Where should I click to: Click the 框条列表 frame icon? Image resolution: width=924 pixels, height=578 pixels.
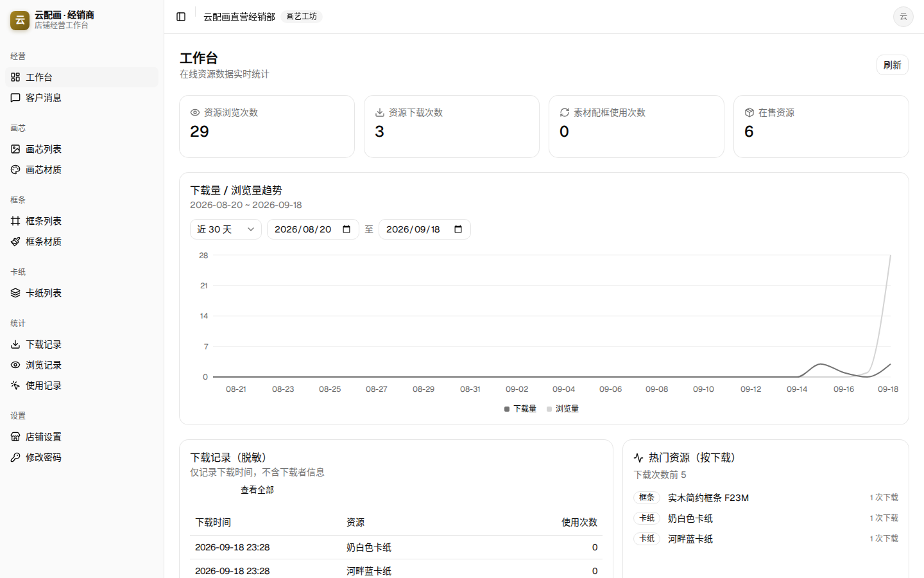pos(15,221)
